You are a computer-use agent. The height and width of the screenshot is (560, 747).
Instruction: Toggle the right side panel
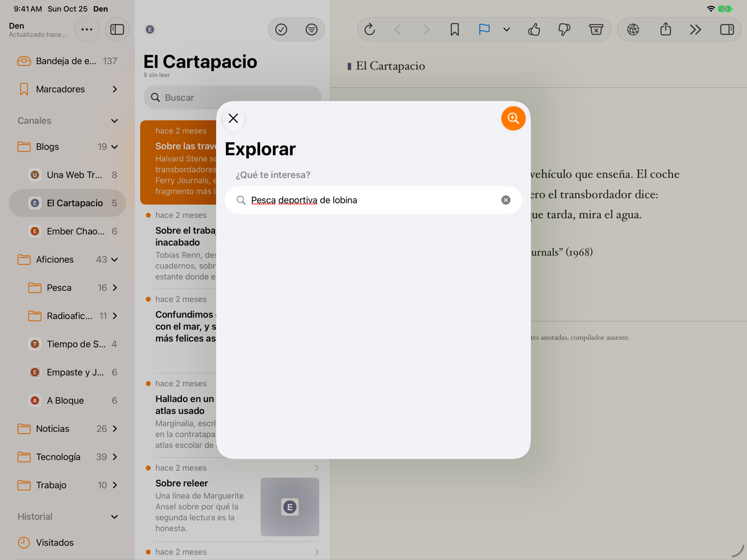(x=727, y=29)
